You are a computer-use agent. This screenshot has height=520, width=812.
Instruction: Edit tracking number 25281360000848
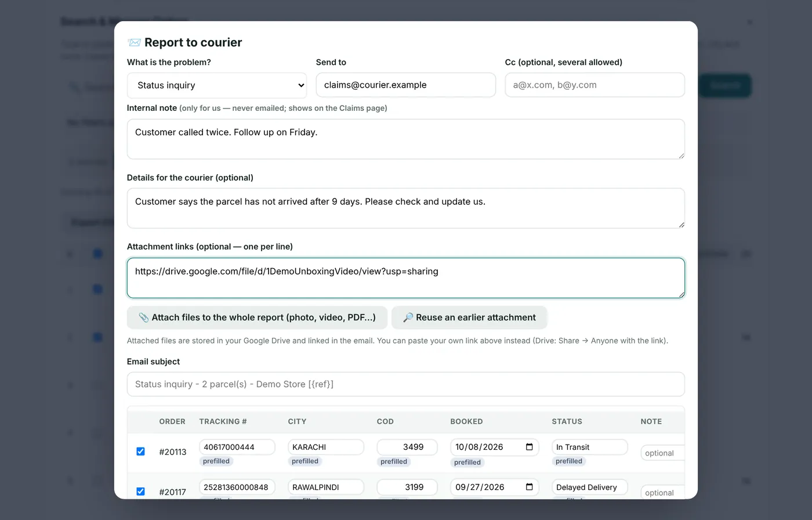[x=237, y=487]
